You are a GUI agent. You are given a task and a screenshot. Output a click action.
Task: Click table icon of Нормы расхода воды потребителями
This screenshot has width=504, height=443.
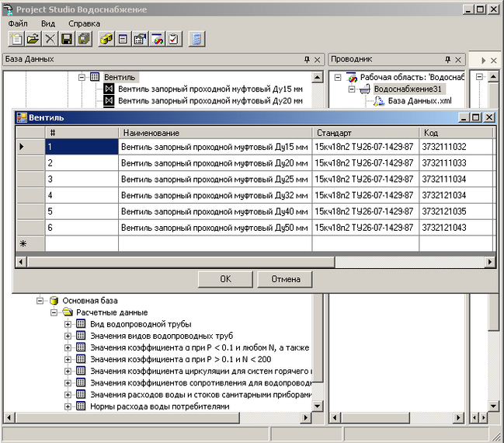81,406
